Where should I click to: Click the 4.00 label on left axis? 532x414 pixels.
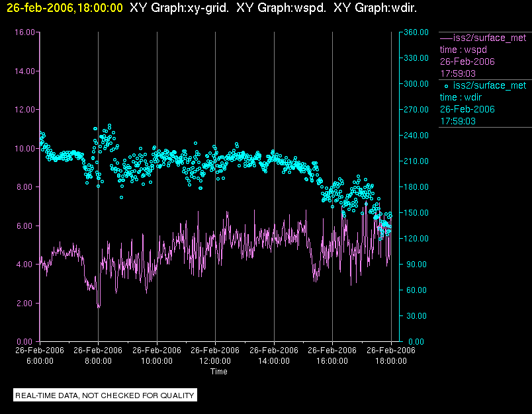(x=26, y=265)
